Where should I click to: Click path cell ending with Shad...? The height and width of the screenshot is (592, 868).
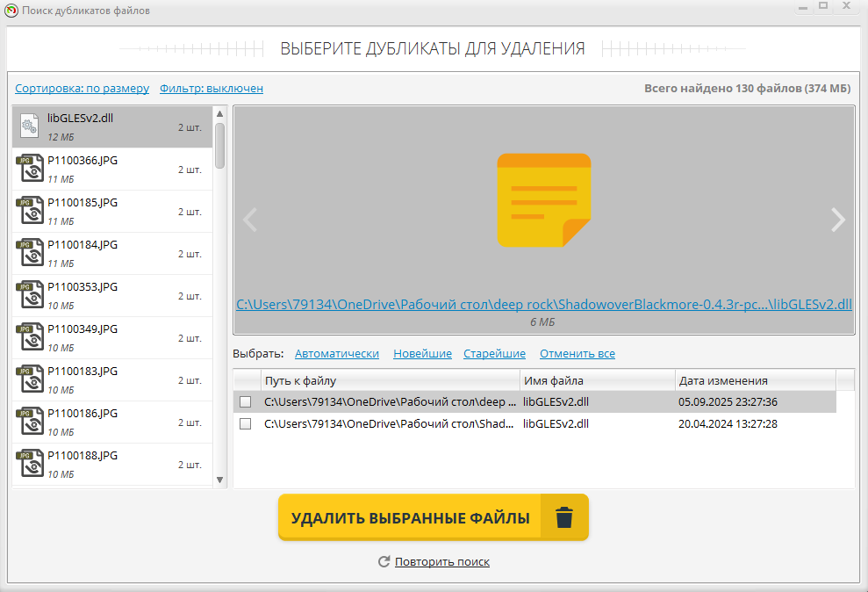[391, 424]
